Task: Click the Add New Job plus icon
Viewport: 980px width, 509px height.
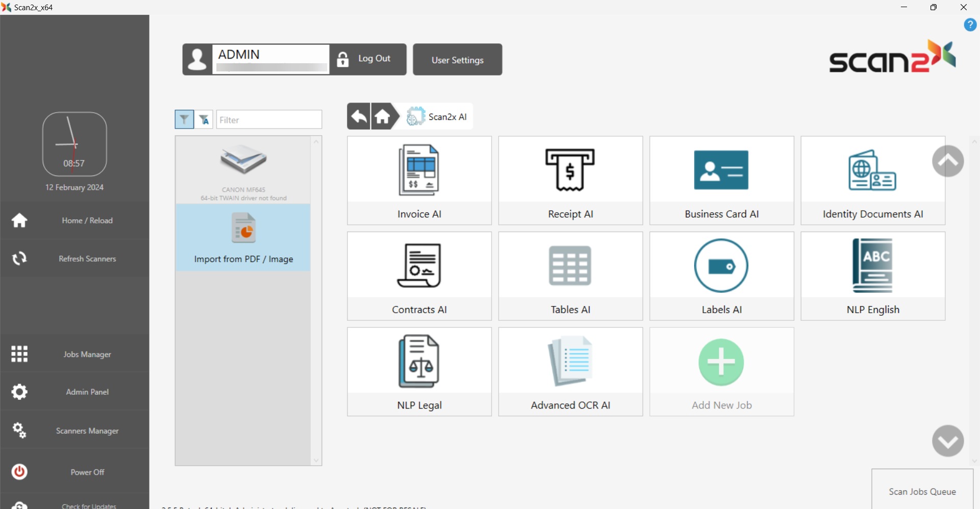Action: coord(721,362)
